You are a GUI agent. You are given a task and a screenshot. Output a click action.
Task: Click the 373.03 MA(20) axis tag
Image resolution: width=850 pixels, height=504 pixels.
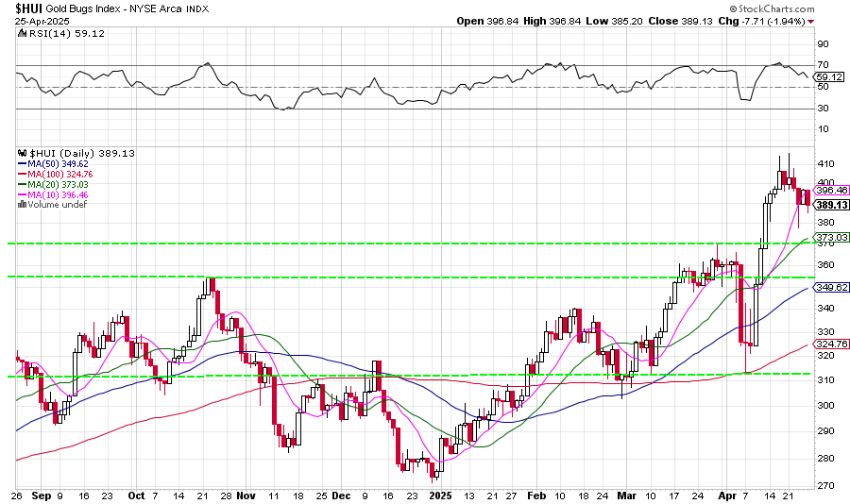click(x=828, y=237)
